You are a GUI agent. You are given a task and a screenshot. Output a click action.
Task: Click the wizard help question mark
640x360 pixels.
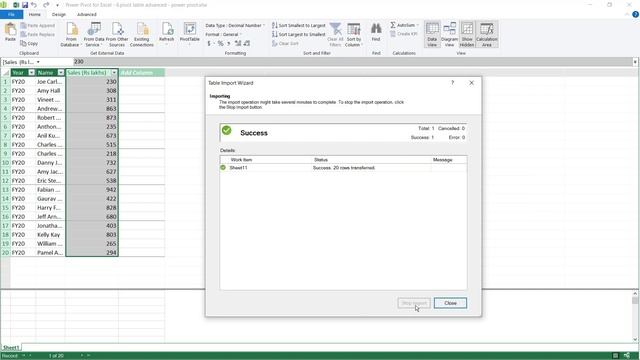coord(452,82)
